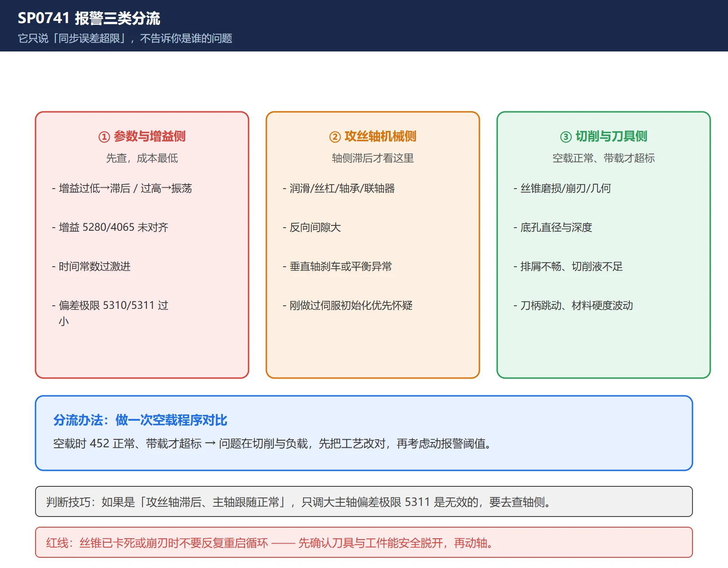Click the heading "② 攻丝轴机械侧"
Screen dimensions: 728x568
pyautogui.click(x=373, y=136)
